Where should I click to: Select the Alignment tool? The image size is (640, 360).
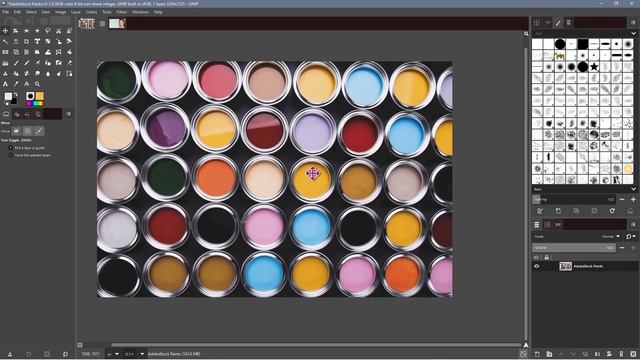(x=16, y=31)
